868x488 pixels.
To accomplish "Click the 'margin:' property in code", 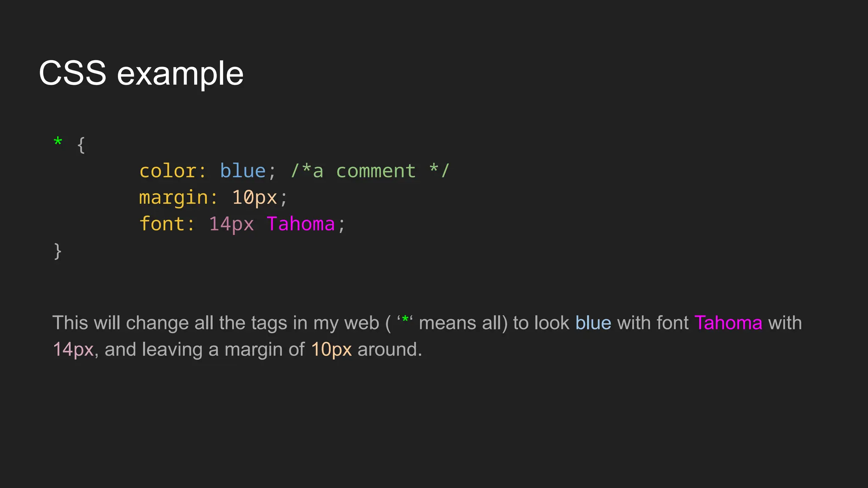I will pyautogui.click(x=178, y=198).
